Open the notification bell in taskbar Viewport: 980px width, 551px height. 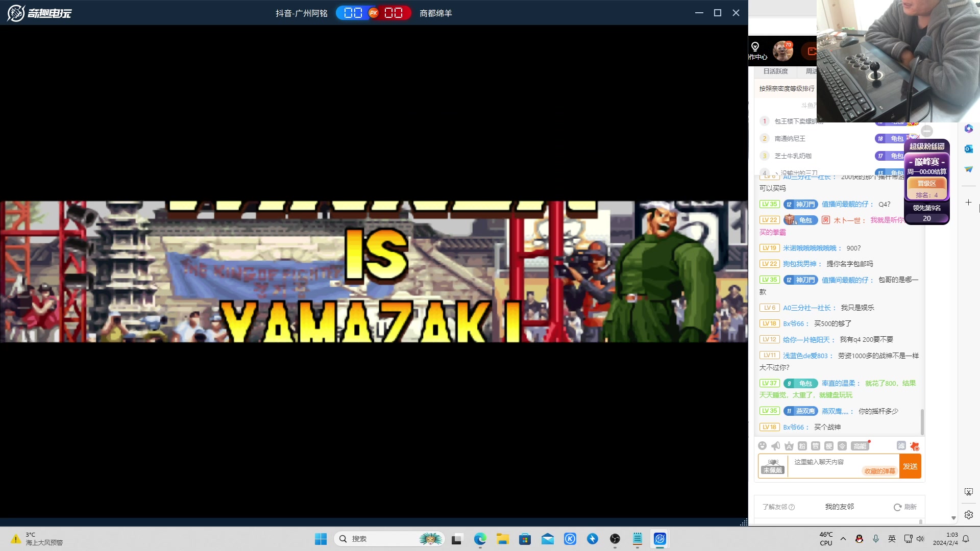[x=966, y=539]
